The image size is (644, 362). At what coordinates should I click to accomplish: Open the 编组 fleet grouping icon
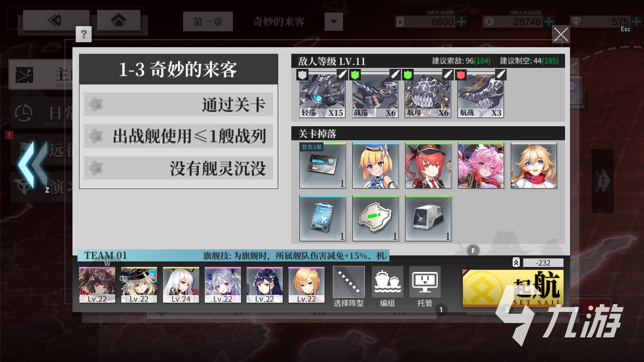click(x=387, y=287)
